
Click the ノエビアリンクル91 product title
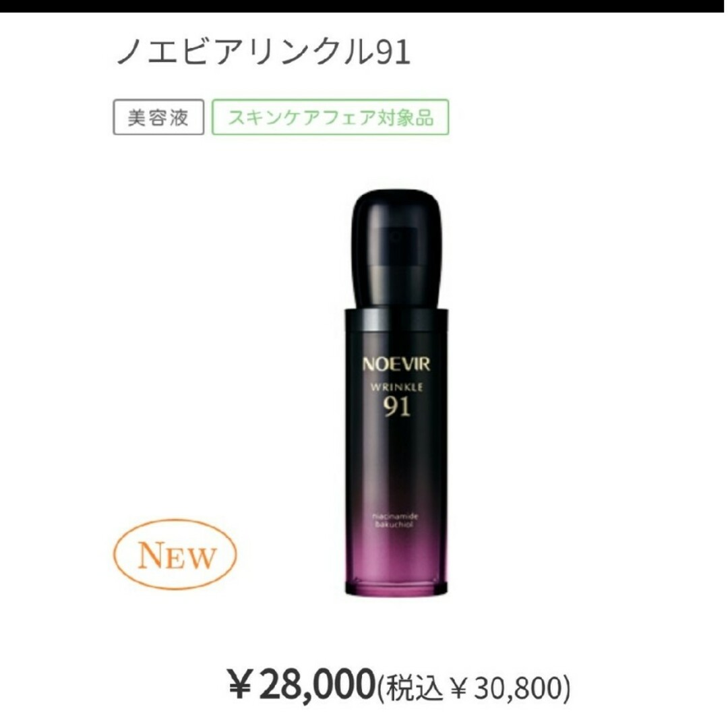pos(263,51)
